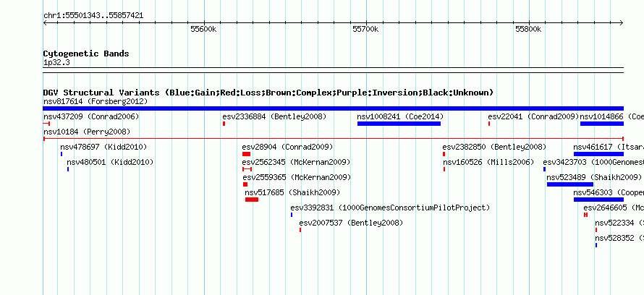Open the nsv437209 (Conrad2006) variant
This screenshot has height=295, width=644.
point(91,116)
